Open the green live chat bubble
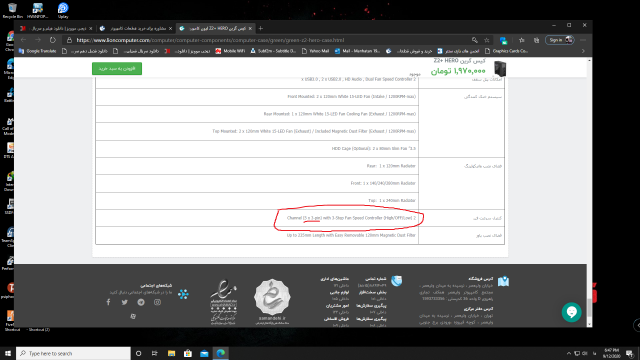The width and height of the screenshot is (640, 360). [x=571, y=312]
